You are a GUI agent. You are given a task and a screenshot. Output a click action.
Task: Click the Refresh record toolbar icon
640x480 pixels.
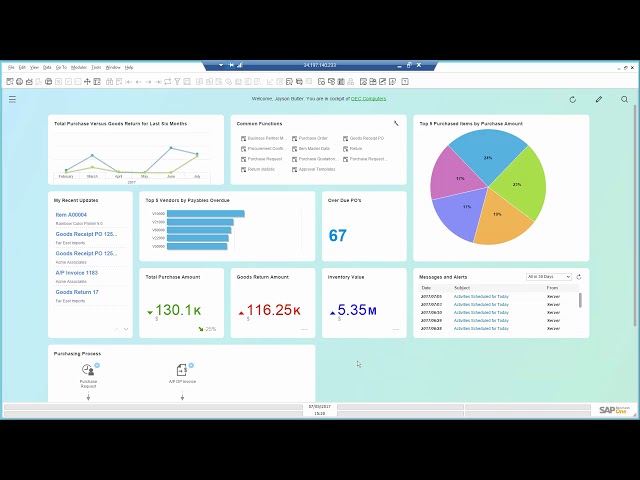(167, 82)
